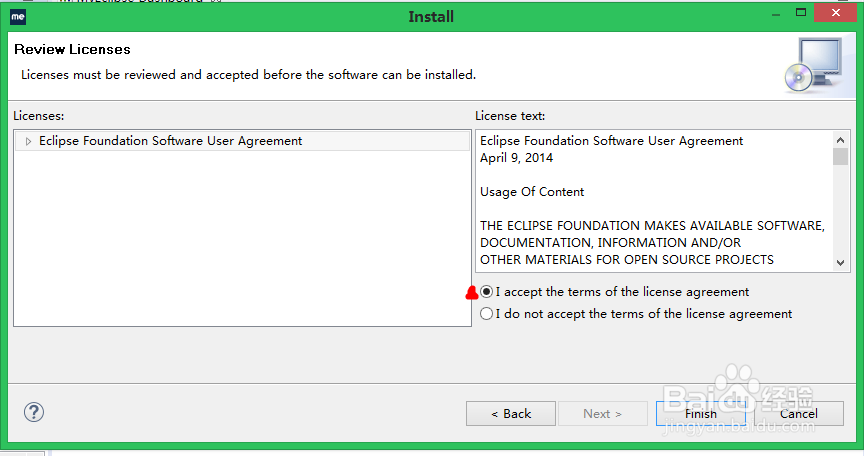
Task: Click the MyEclipse 'me' title bar icon
Action: point(17,16)
